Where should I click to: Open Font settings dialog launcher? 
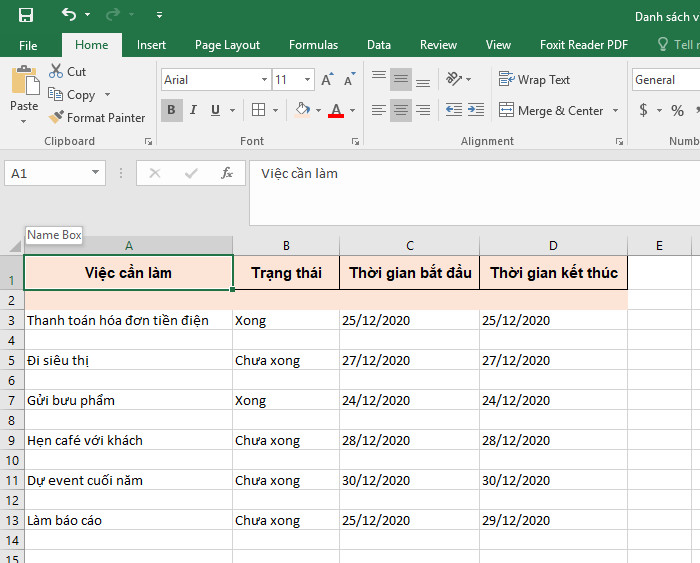pyautogui.click(x=355, y=142)
